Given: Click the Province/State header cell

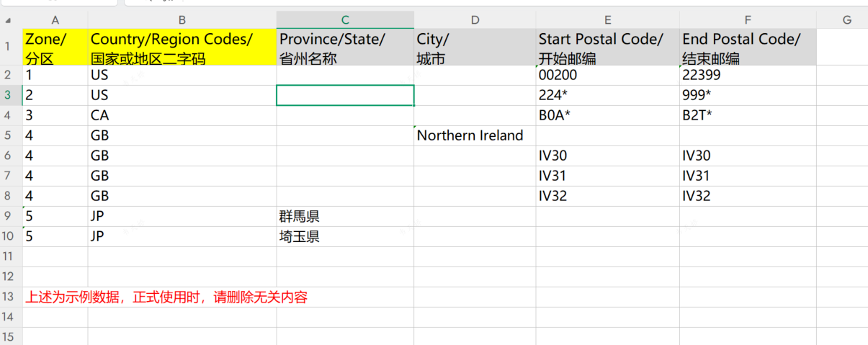Looking at the screenshot, I should click(345, 48).
